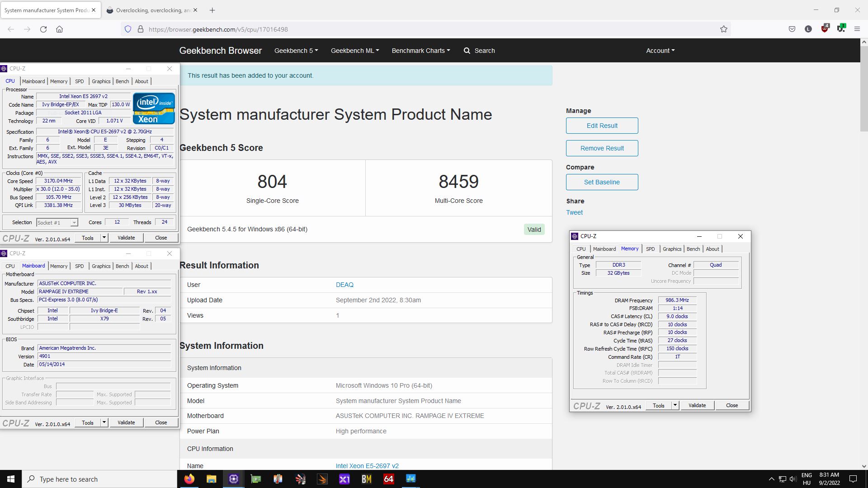Open Tools dropdown arrow in CPU-Z Memory window
Viewport: 868px width, 488px height.
coord(675,405)
